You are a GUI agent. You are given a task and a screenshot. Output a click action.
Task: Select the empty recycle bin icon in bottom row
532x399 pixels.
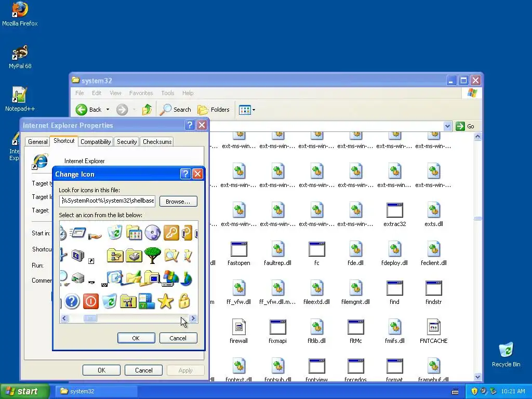coord(109,301)
